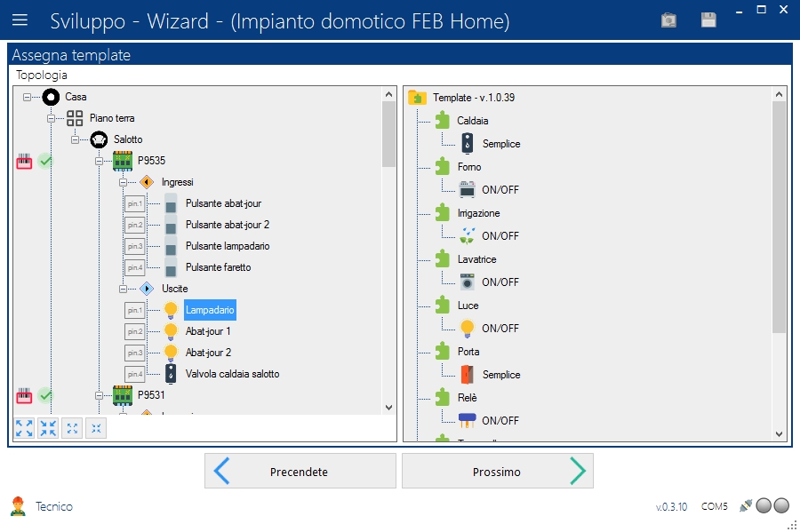Click the Forno oven ON/OFF icon
The image size is (800, 532).
tap(467, 189)
